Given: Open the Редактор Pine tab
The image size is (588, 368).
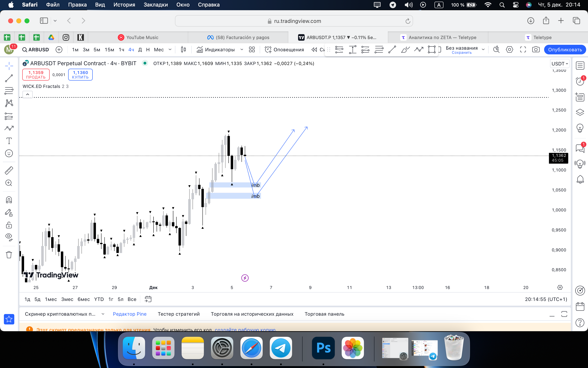Looking at the screenshot, I should [x=130, y=314].
